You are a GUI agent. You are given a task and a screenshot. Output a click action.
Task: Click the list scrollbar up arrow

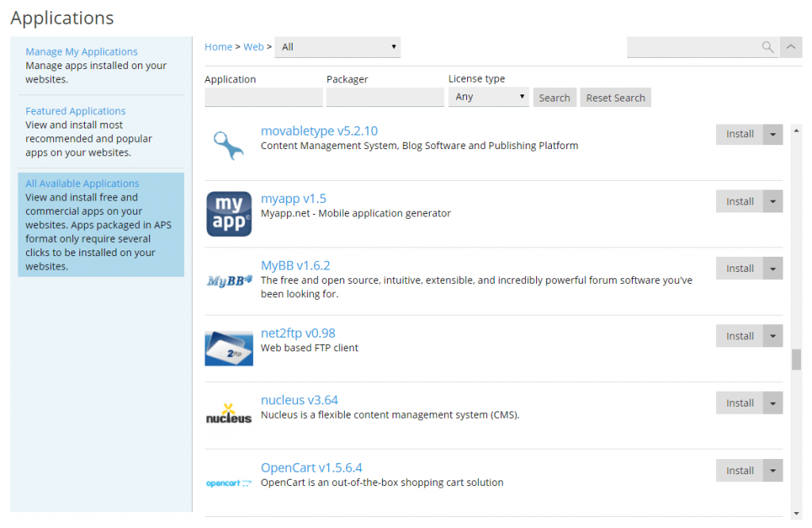coord(796,131)
